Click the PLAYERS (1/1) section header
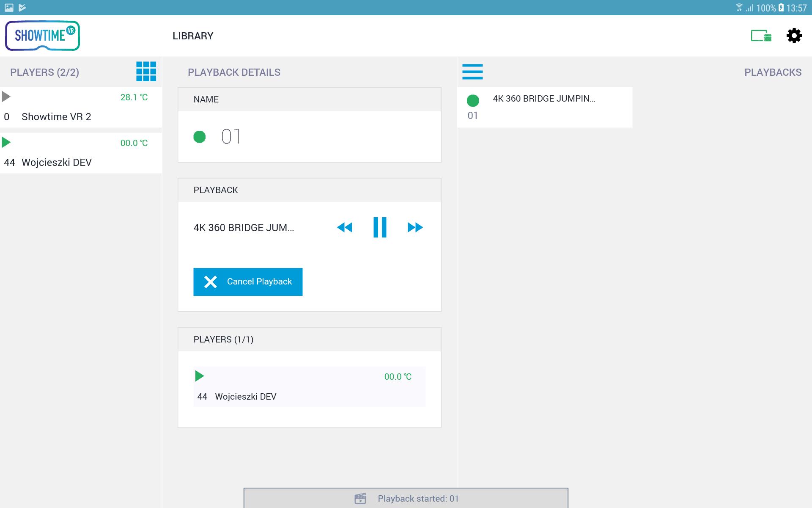Screen dimensions: 812x508 click(x=309, y=340)
